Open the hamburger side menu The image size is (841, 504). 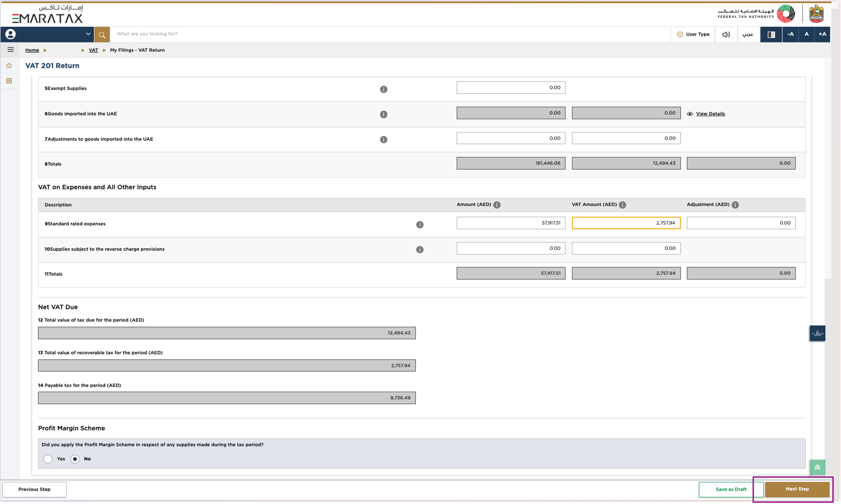pyautogui.click(x=10, y=50)
